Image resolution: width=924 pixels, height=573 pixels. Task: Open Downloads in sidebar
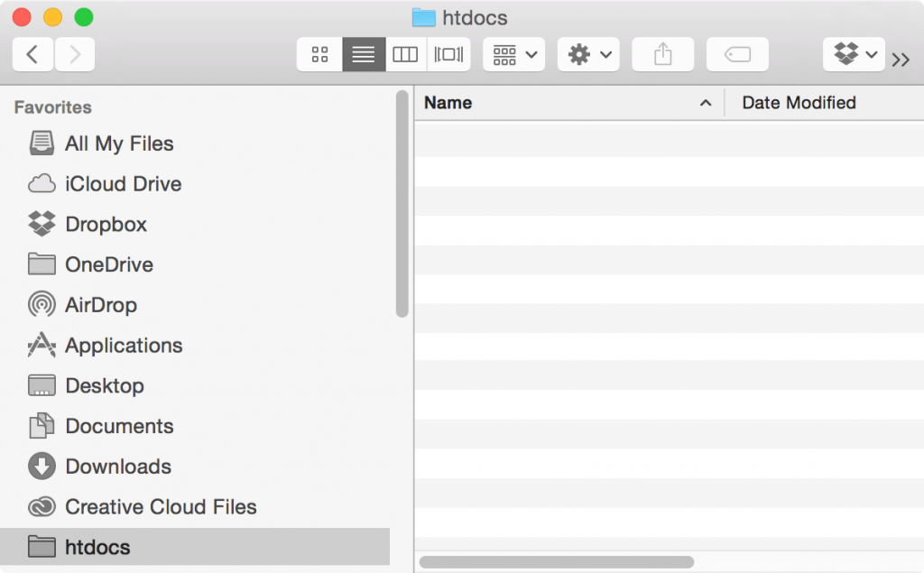(x=195, y=467)
